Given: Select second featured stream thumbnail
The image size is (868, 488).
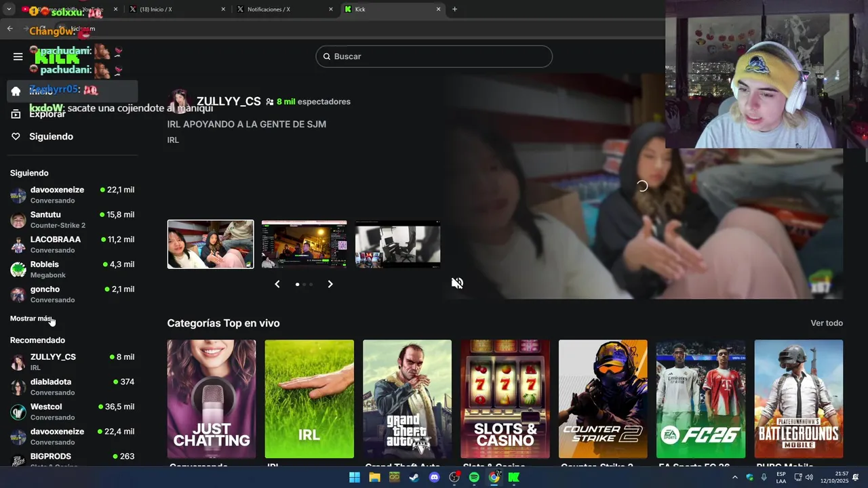Looking at the screenshot, I should pyautogui.click(x=304, y=244).
